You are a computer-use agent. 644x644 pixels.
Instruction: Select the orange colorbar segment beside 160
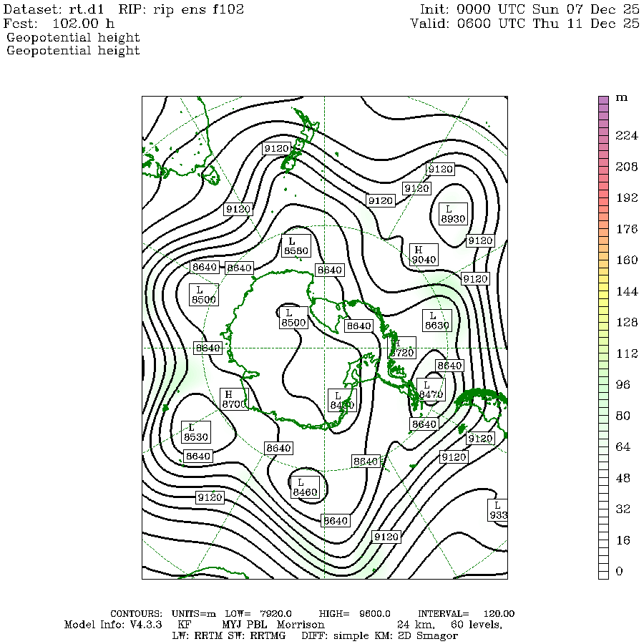(603, 256)
